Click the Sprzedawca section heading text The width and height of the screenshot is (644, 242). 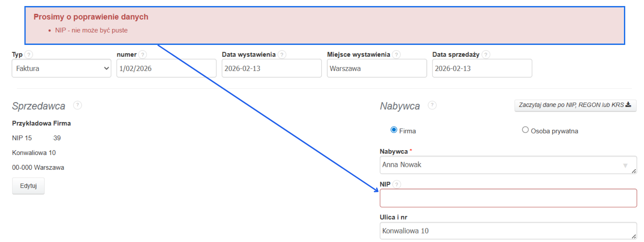[x=39, y=106]
